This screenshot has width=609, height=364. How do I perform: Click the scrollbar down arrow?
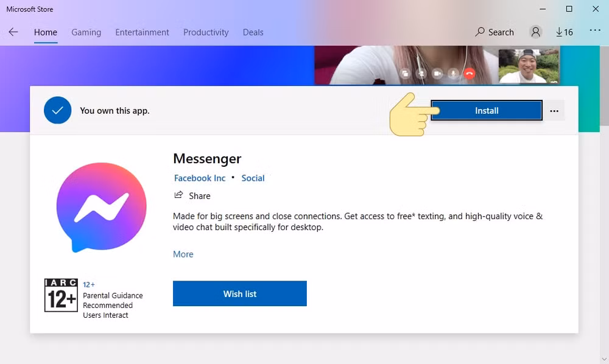pyautogui.click(x=604, y=359)
